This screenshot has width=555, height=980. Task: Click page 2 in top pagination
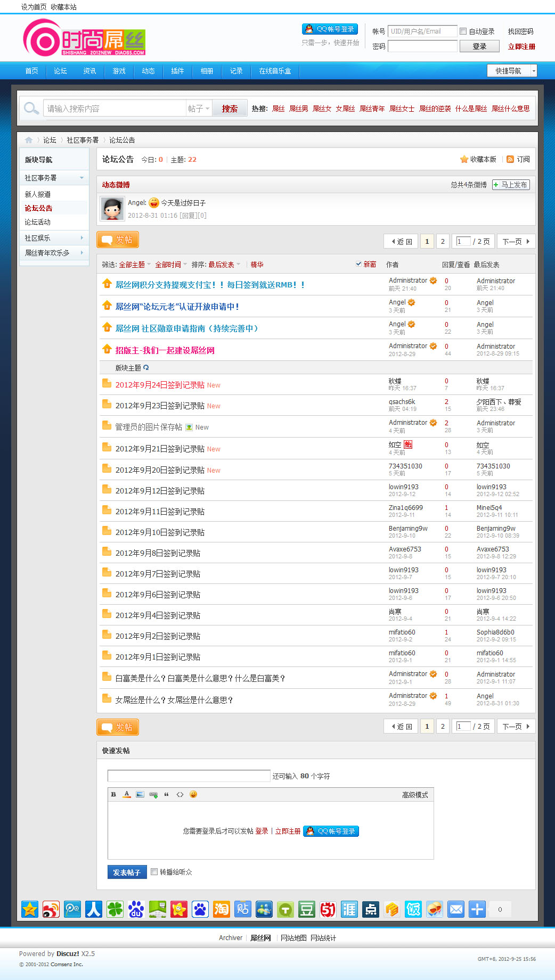443,241
